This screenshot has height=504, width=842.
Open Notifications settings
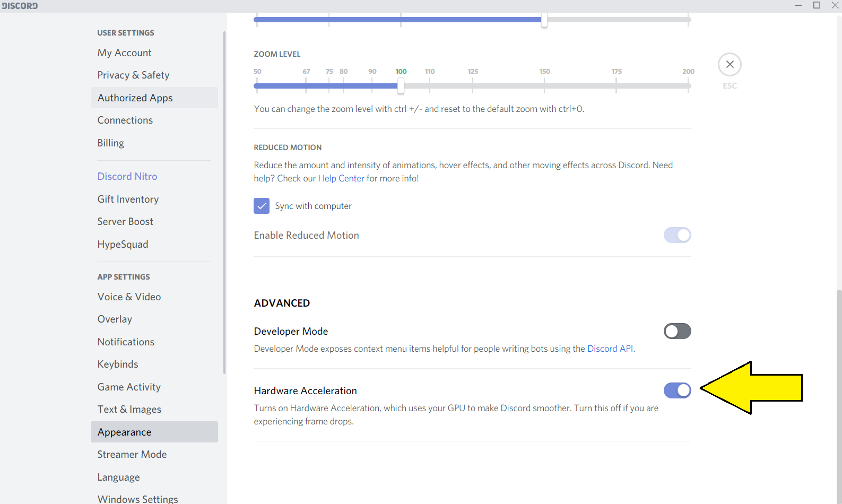[154, 342]
